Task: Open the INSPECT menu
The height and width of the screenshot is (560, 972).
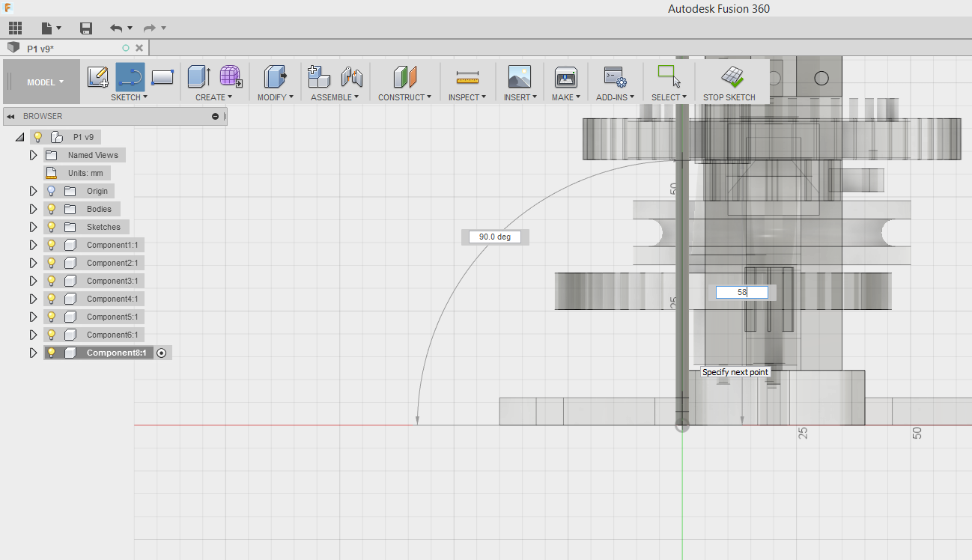Action: tap(467, 97)
